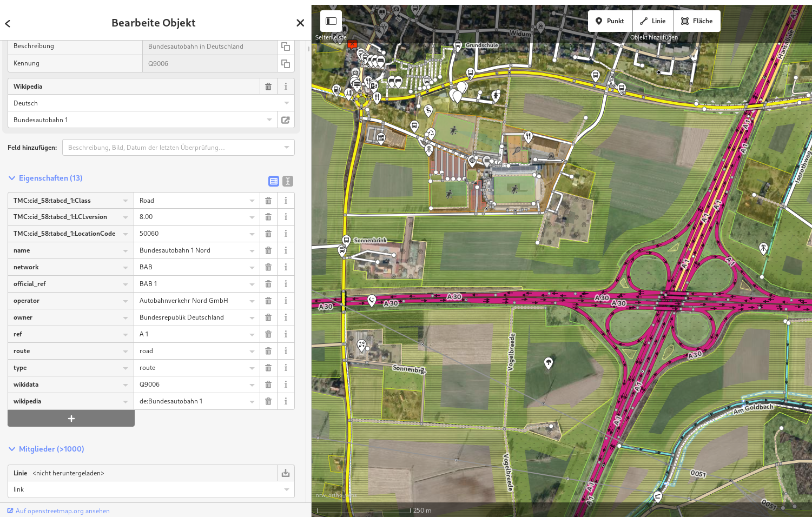The image size is (812, 517).
Task: Go back with the left arrow icon
Action: point(8,23)
